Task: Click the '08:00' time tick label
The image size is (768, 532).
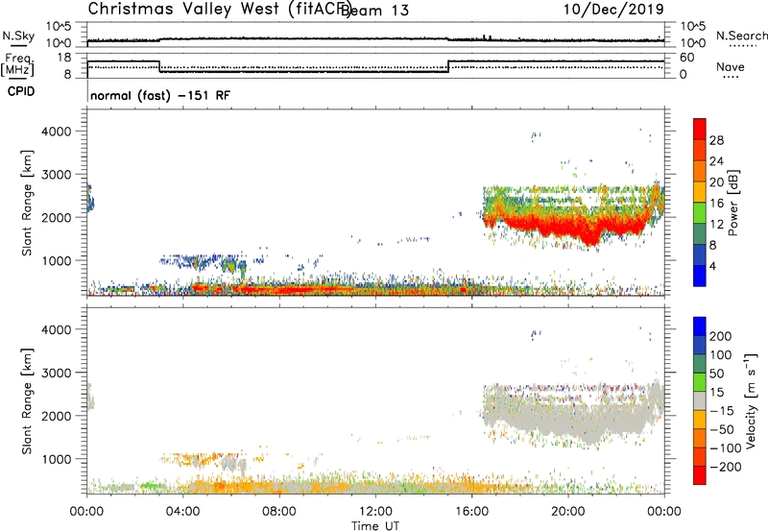Action: 279,512
